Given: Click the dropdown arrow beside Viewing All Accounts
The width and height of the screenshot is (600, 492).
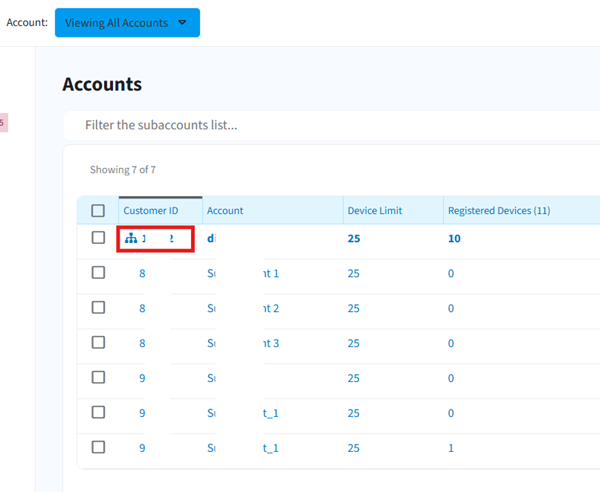Looking at the screenshot, I should pos(182,23).
